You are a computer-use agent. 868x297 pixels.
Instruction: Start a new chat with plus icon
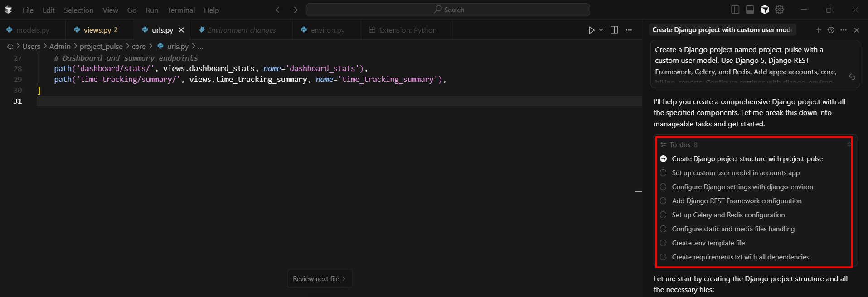[x=818, y=30]
